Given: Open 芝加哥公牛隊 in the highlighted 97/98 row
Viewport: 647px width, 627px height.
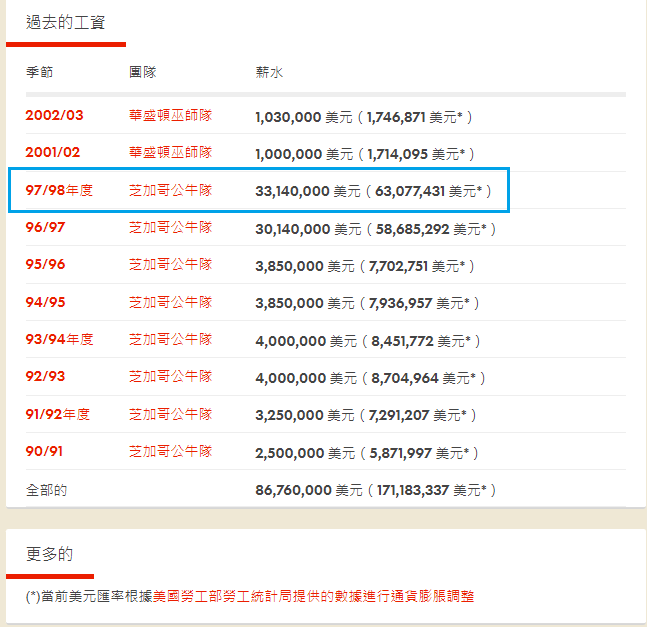Looking at the screenshot, I should 171,190.
